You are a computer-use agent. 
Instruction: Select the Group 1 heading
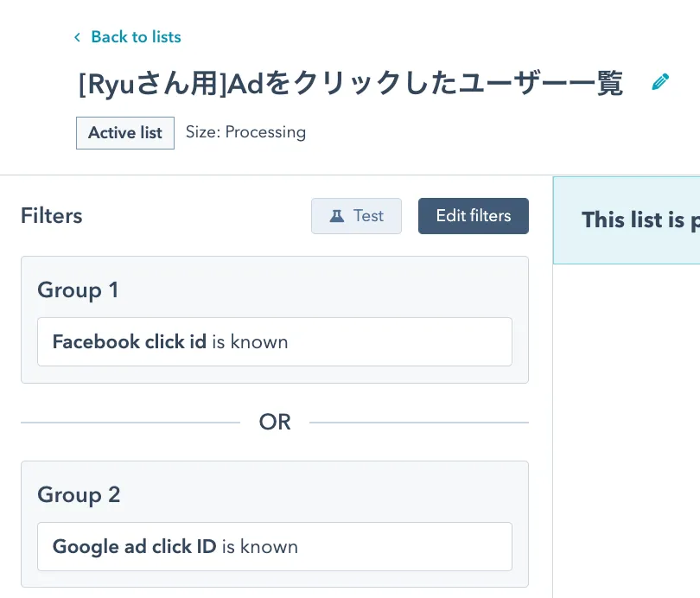coord(78,290)
